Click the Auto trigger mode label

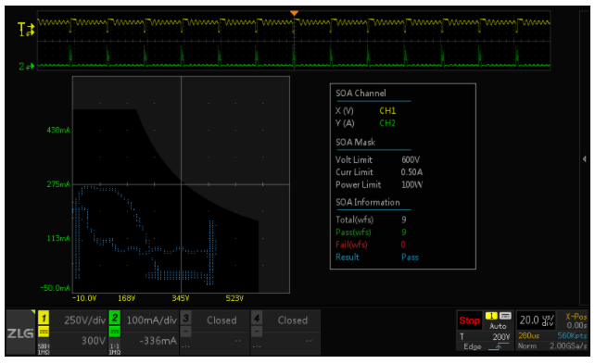pyautogui.click(x=498, y=326)
